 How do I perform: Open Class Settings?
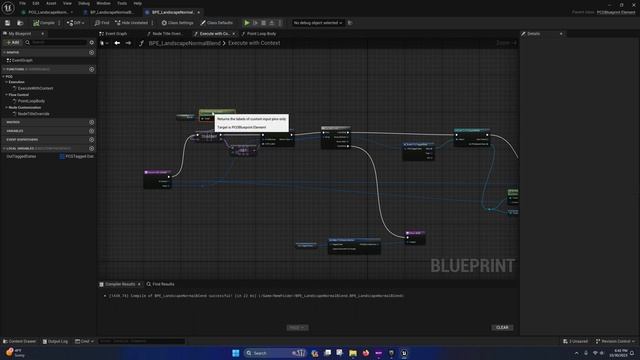tap(177, 23)
